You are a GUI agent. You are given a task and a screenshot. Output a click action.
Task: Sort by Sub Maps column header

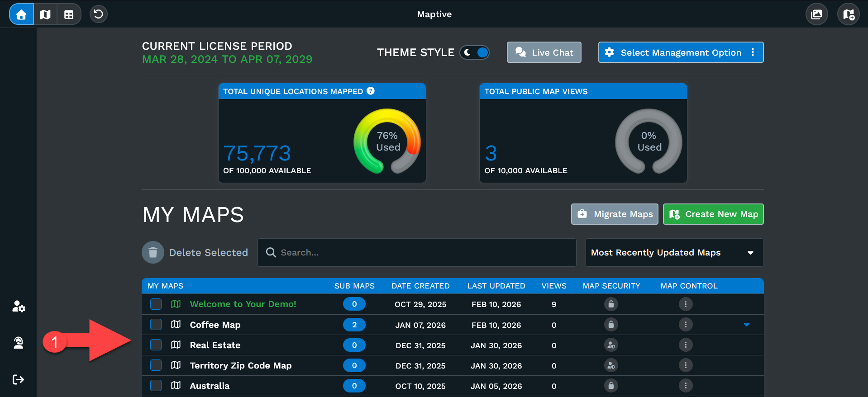(x=354, y=286)
